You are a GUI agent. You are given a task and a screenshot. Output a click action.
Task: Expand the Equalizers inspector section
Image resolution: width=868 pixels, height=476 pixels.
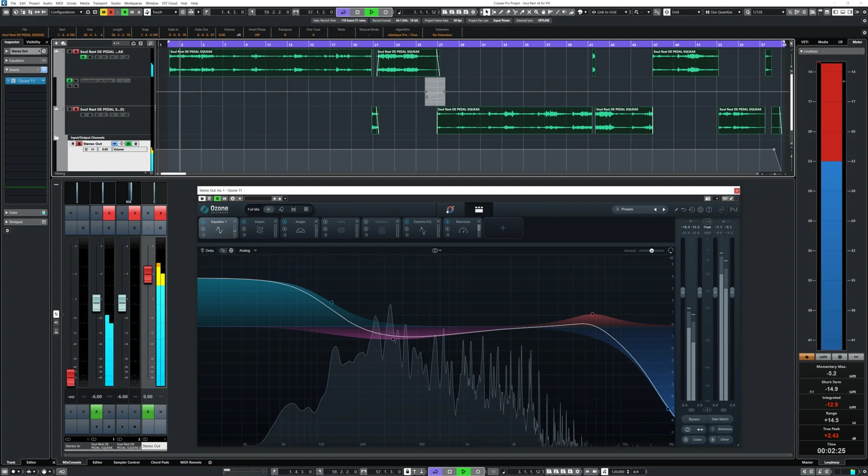tap(26, 60)
